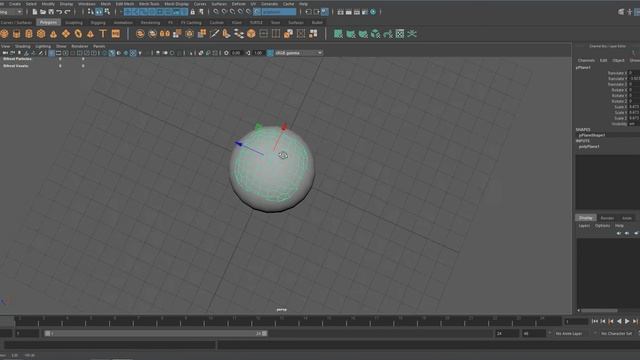The height and width of the screenshot is (360, 640).
Task: Open the No Anim Layer dropdown
Action: (569, 333)
